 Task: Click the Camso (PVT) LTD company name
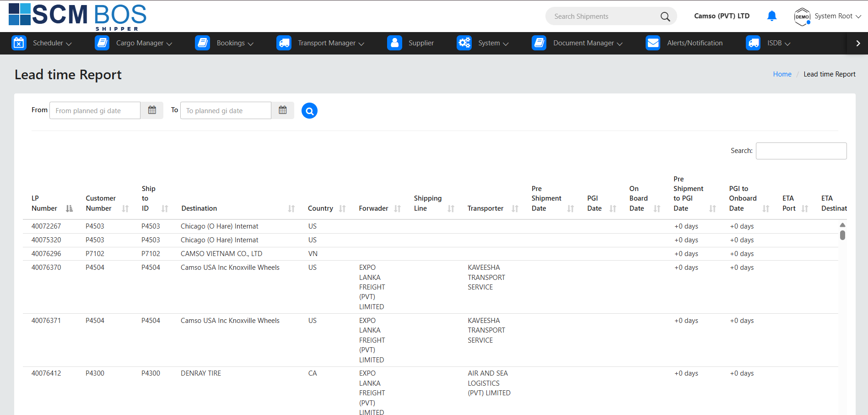tap(722, 16)
